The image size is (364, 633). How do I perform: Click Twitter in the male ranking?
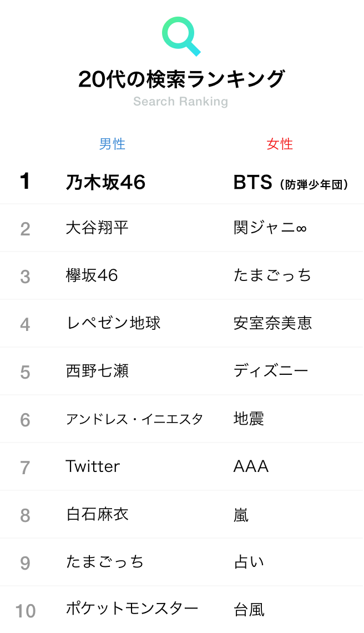point(93,466)
